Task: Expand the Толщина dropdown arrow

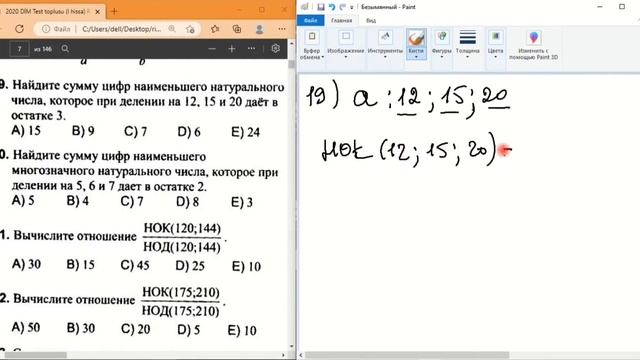Action: [468, 57]
